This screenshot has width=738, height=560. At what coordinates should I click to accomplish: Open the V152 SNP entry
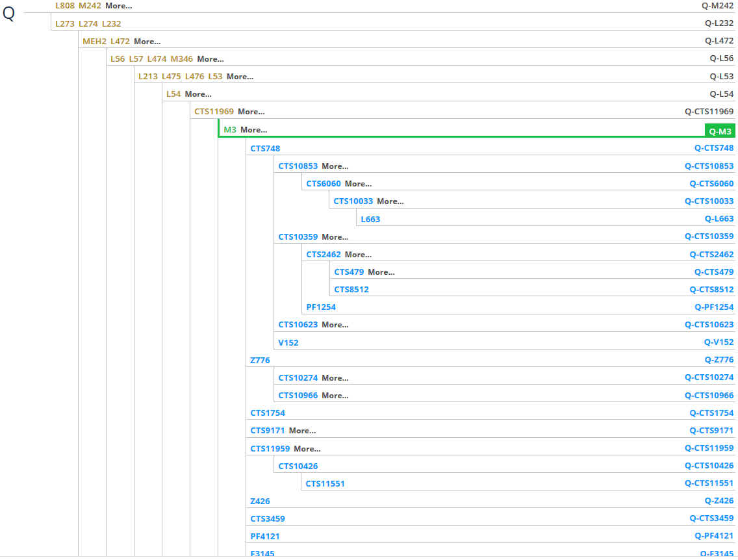point(288,342)
